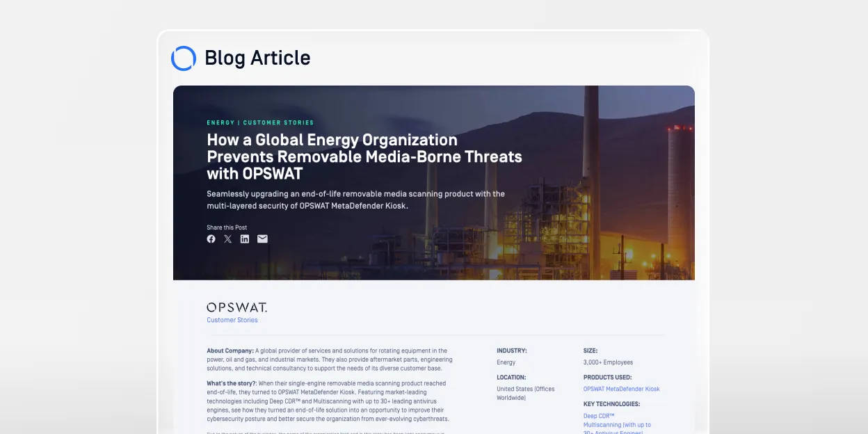Open the OPSWAT MetaDefender Kiosk product link
Image resolution: width=868 pixels, height=434 pixels.
click(621, 389)
